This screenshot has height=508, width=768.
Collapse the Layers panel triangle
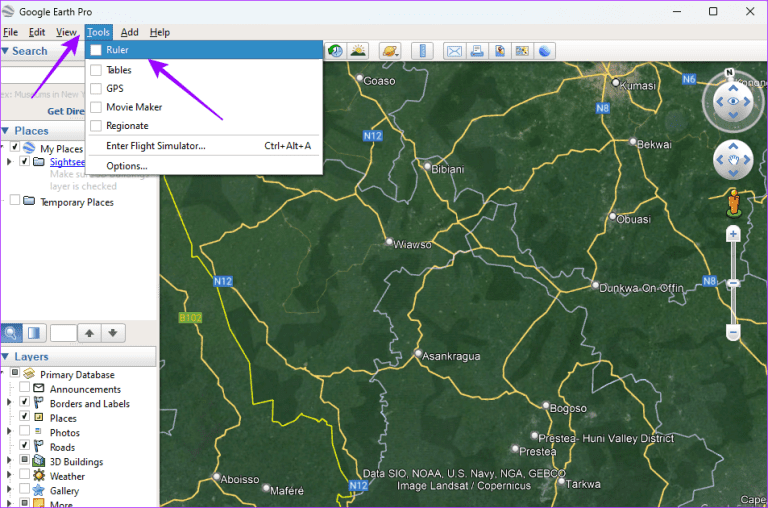[x=5, y=357]
